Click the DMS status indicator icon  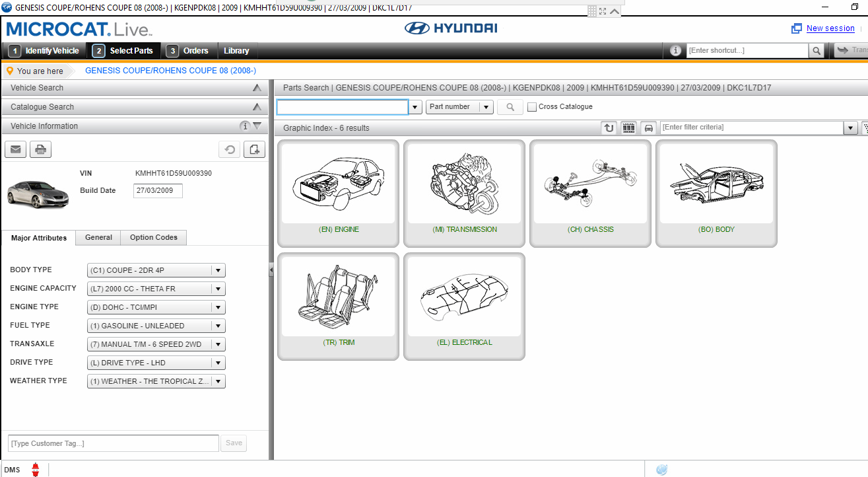36,470
